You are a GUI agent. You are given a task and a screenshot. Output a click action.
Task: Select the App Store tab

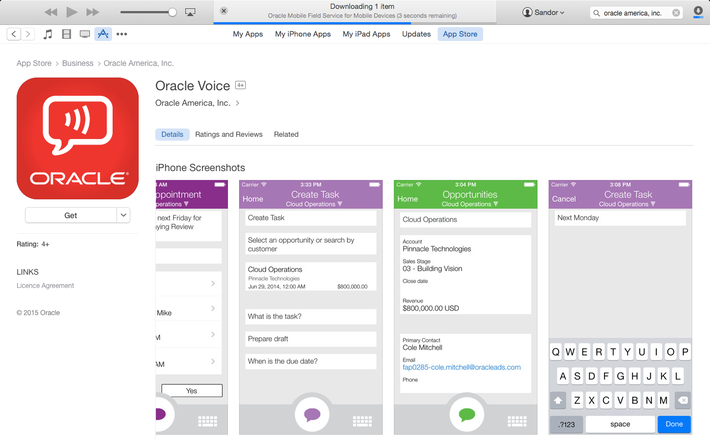coord(460,34)
